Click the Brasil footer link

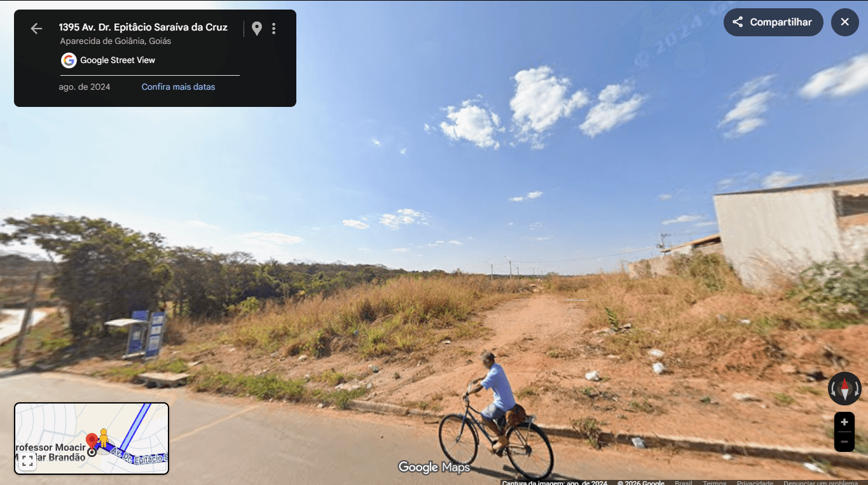coord(684,483)
